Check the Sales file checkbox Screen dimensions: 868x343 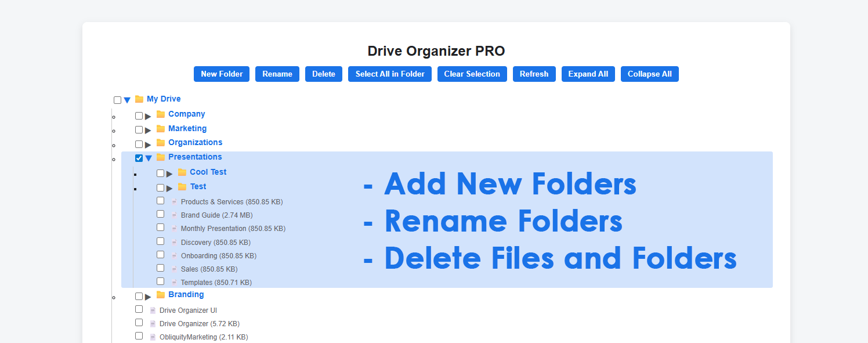tap(160, 268)
